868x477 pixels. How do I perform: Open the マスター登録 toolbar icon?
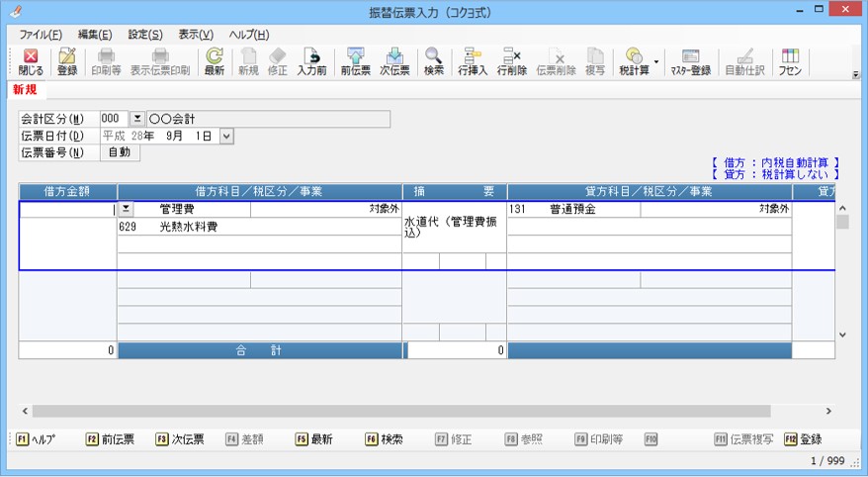[x=690, y=61]
